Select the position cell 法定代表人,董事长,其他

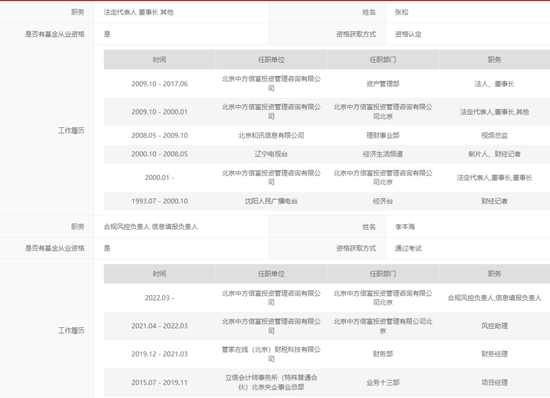pyautogui.click(x=494, y=112)
